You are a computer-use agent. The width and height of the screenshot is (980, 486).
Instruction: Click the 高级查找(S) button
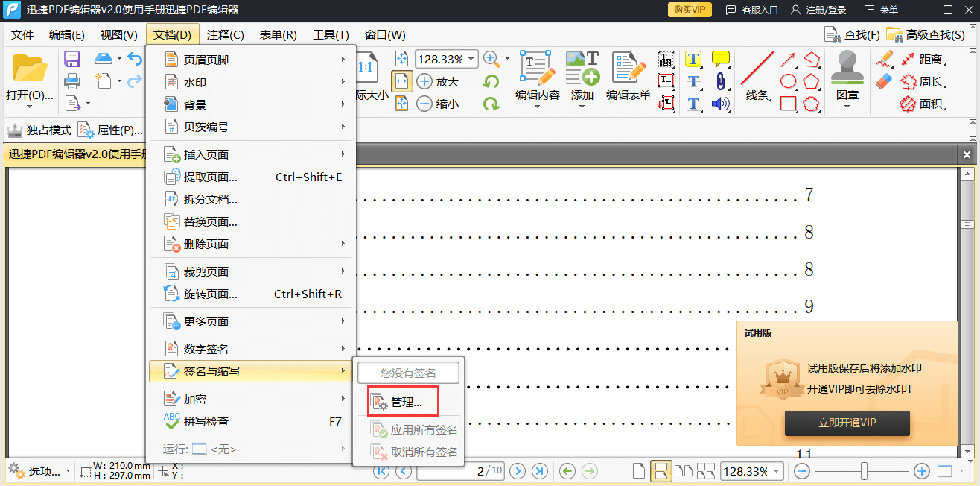tap(926, 34)
